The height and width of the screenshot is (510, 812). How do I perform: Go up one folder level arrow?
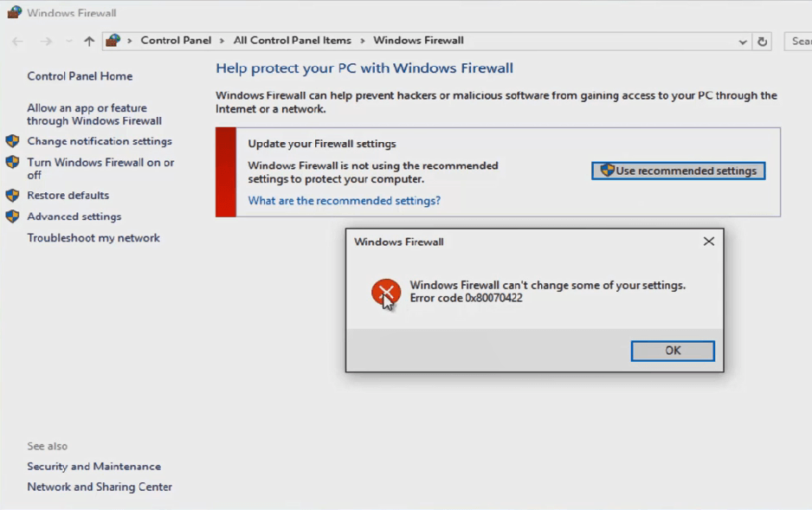click(x=89, y=42)
